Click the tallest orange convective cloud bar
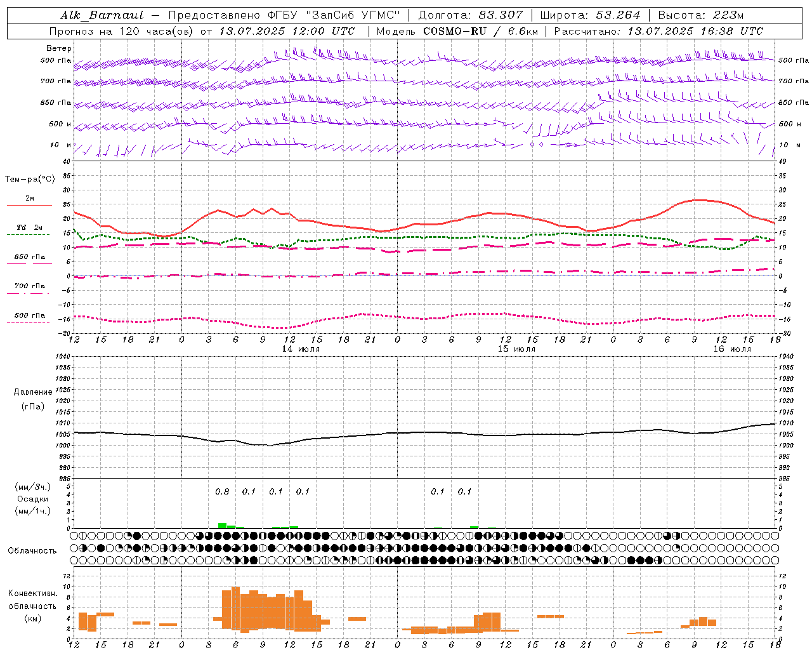This screenshot has height=650, width=812. click(x=235, y=608)
